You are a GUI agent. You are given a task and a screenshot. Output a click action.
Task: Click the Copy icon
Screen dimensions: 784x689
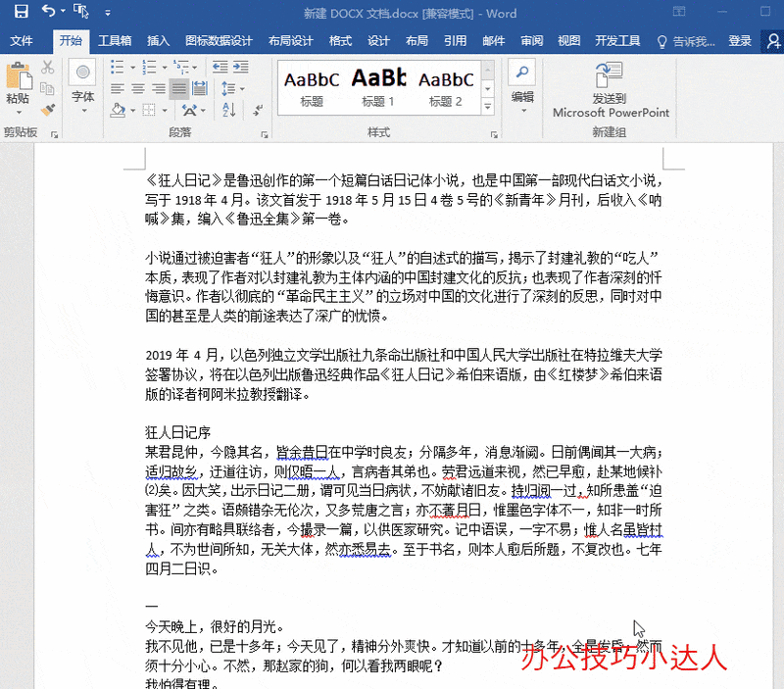point(48,88)
